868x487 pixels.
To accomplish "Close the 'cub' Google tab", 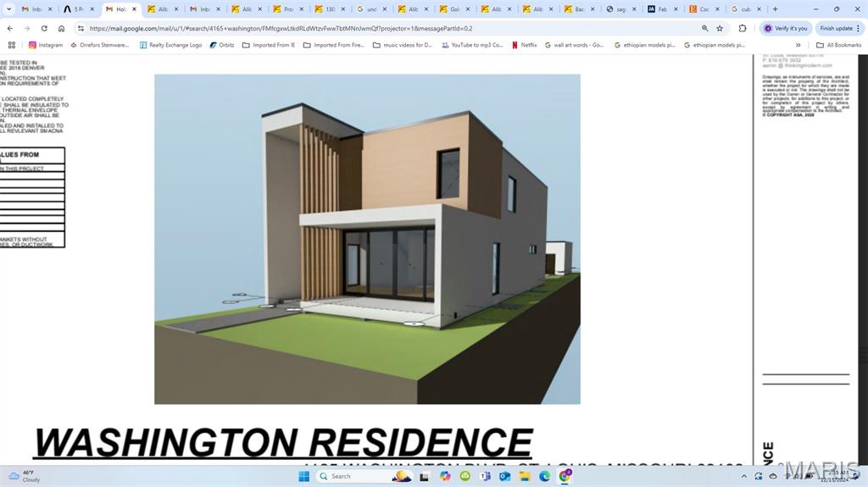I will click(x=759, y=8).
